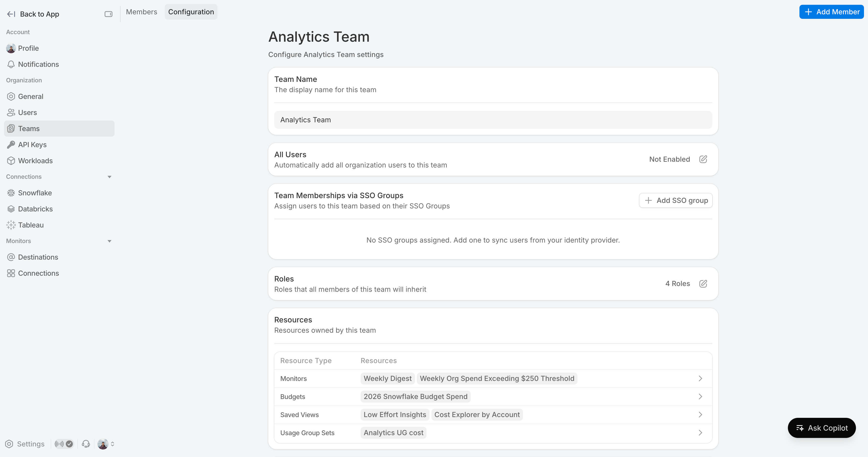Collapse the Connections sidebar section
This screenshot has width=868, height=457.
109,177
